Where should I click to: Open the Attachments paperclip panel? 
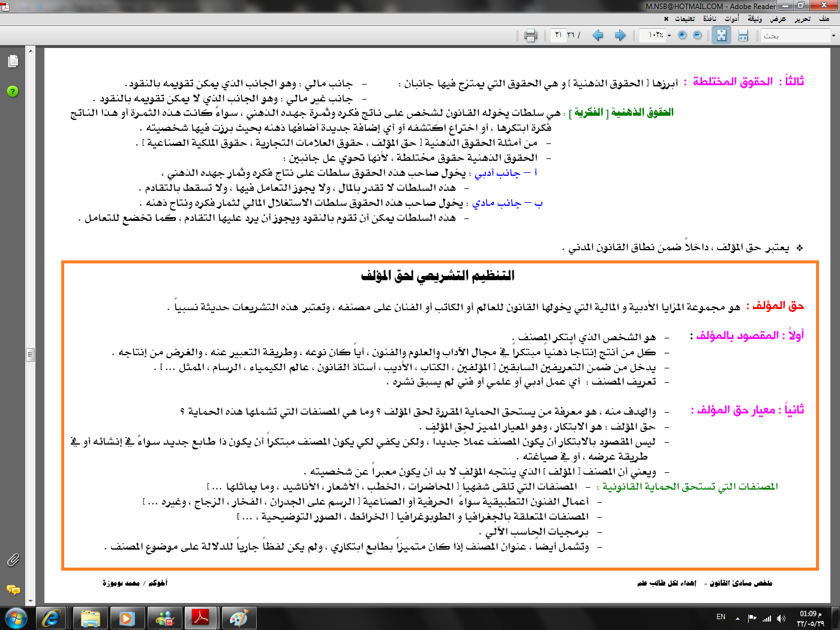click(x=13, y=560)
